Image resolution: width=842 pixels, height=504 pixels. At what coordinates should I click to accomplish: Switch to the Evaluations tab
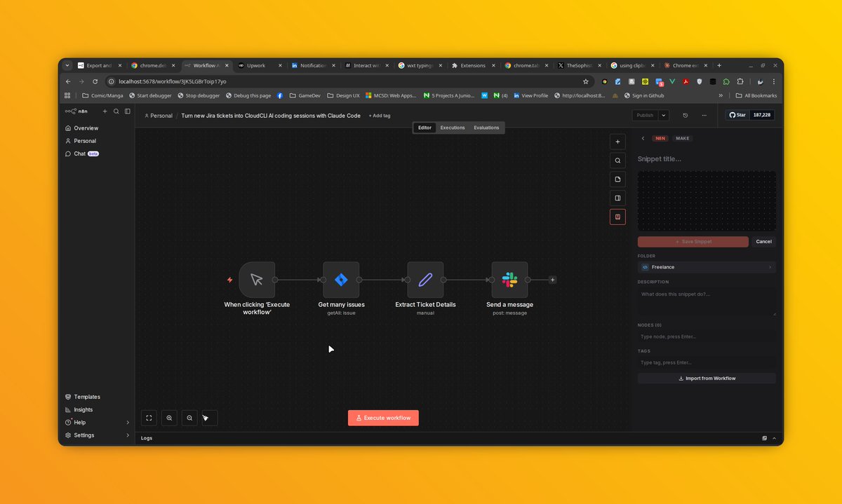[486, 128]
